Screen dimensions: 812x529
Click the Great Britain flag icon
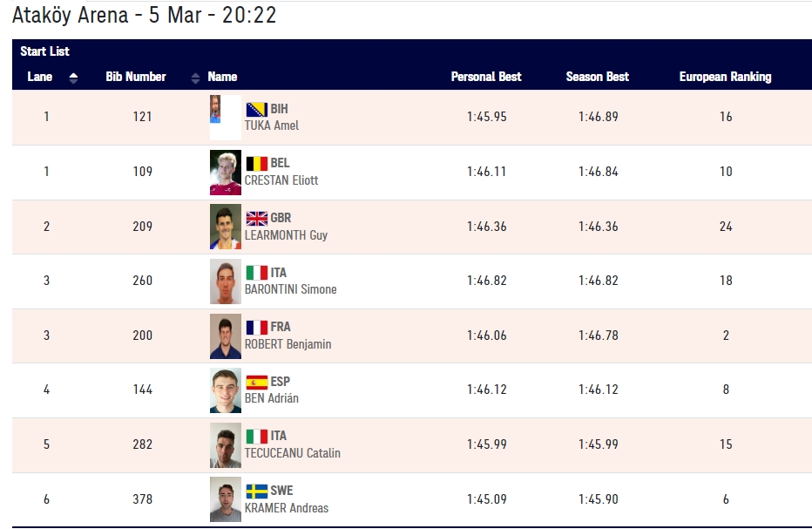click(x=256, y=218)
